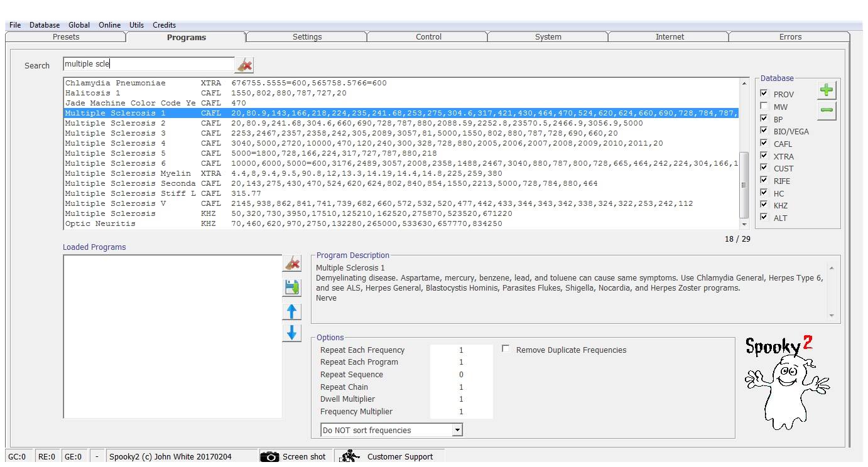The width and height of the screenshot is (868, 467).
Task: Select the Multiple Sclerosis KHZ row
Action: click(x=401, y=213)
